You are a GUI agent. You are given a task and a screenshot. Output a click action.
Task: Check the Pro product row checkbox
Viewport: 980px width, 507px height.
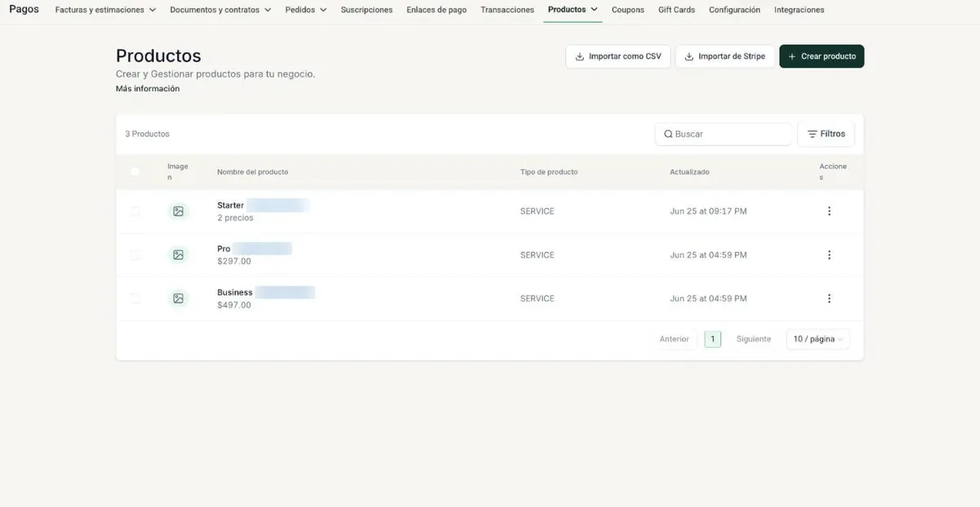point(135,255)
